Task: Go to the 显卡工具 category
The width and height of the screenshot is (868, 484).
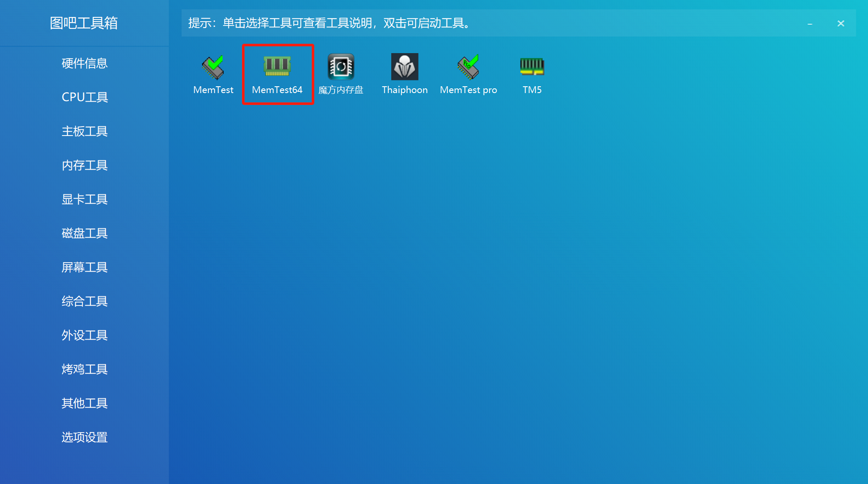Action: (84, 199)
